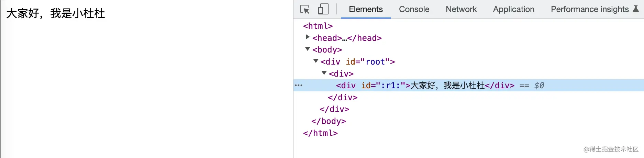This screenshot has height=158, width=644.
Task: Select the div id=":r1:" row
Action: tap(469, 86)
